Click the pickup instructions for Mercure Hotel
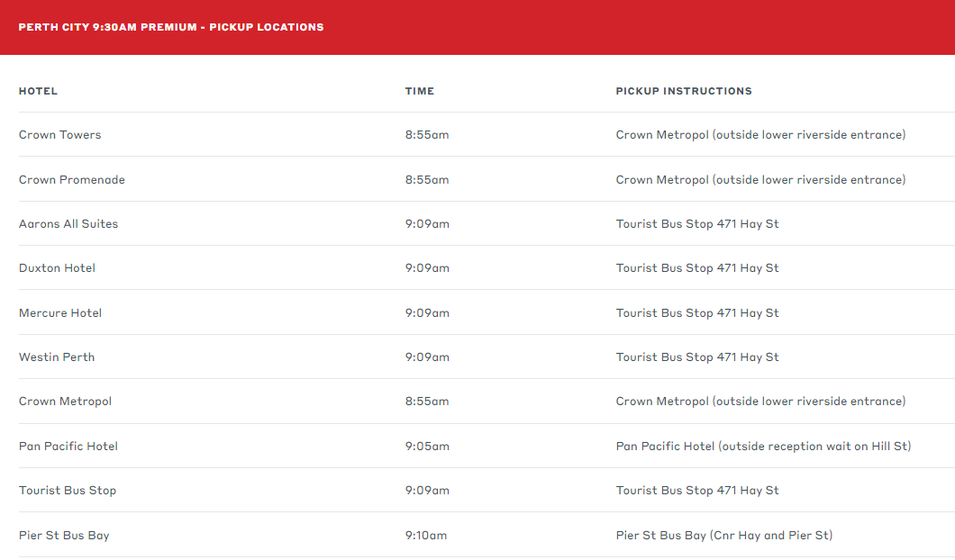Viewport: 955px width, 560px height. click(x=697, y=313)
